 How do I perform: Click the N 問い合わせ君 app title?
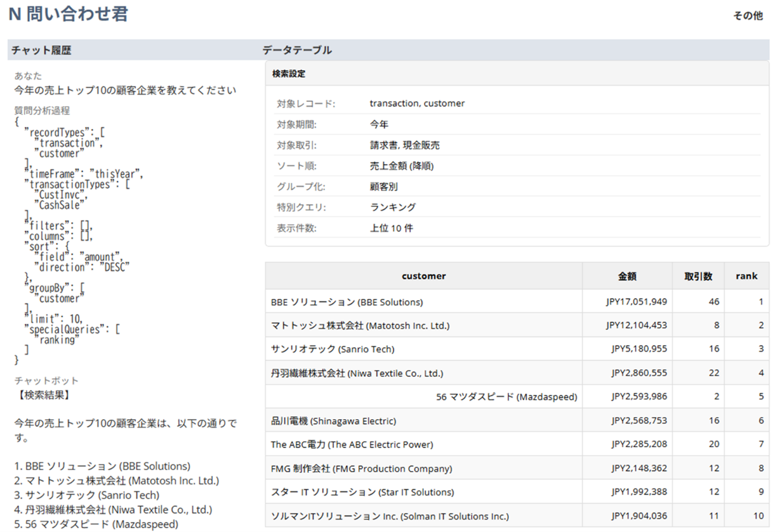[x=68, y=14]
